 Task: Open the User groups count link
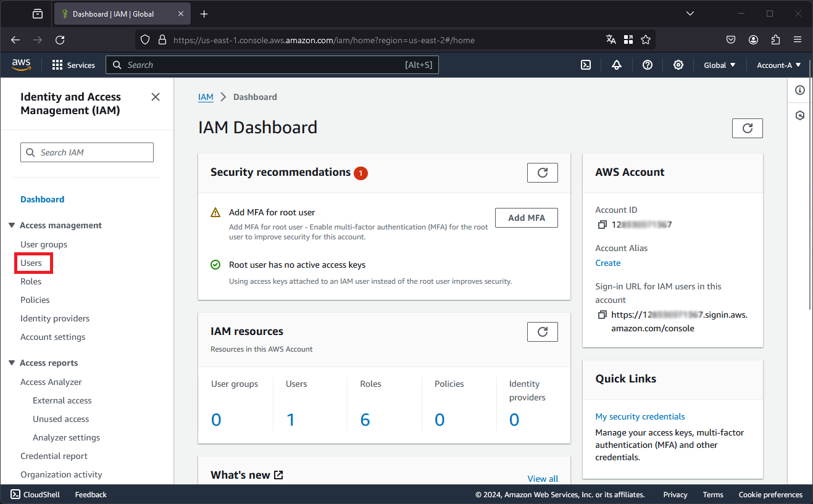pos(216,420)
